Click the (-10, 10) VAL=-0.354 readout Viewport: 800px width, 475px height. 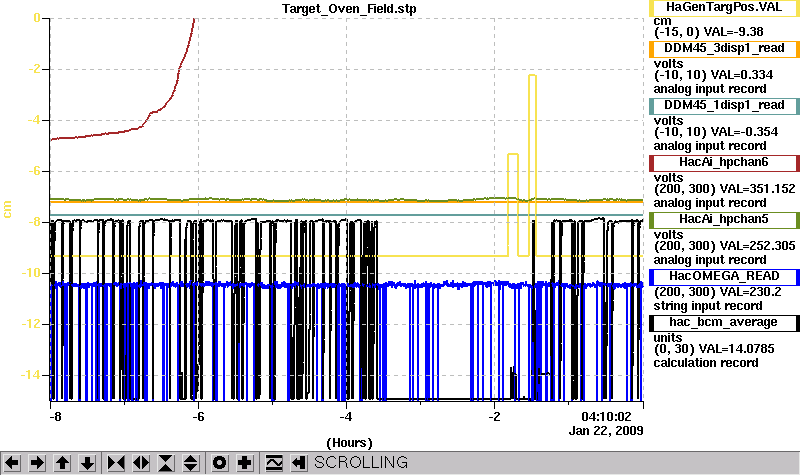tap(716, 132)
